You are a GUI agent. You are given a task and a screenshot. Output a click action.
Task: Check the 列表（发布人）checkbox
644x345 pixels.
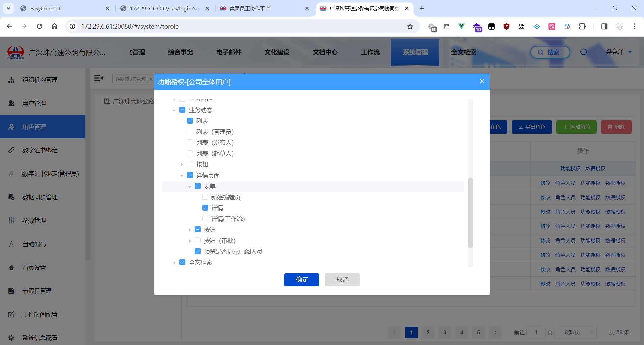pyautogui.click(x=190, y=142)
